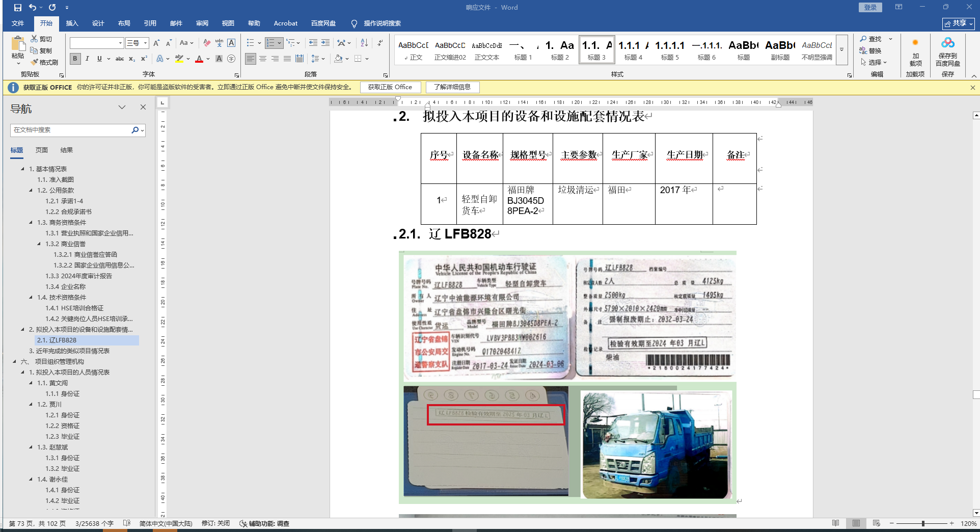Screen dimensions: 980x532
Task: Toggle superscript formatting
Action: 144,59
